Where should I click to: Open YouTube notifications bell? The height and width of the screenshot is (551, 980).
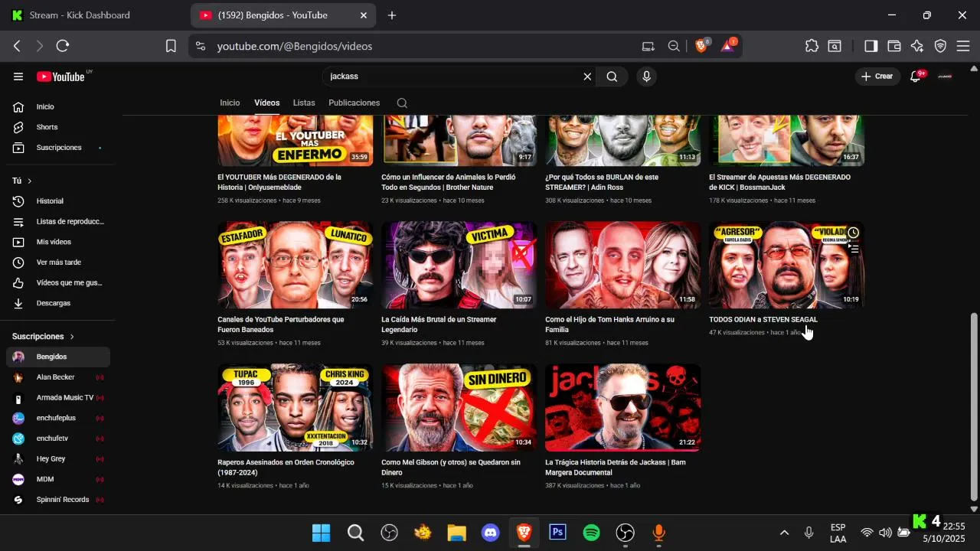916,77
